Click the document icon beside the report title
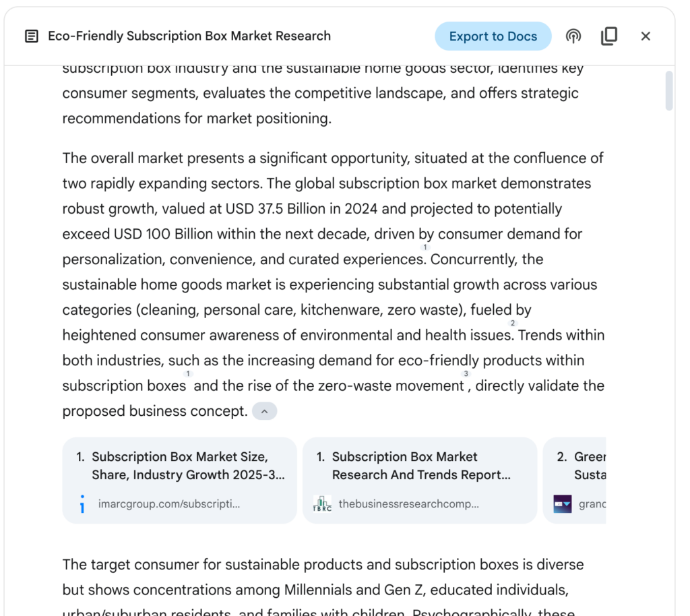The height and width of the screenshot is (616, 690). point(31,36)
